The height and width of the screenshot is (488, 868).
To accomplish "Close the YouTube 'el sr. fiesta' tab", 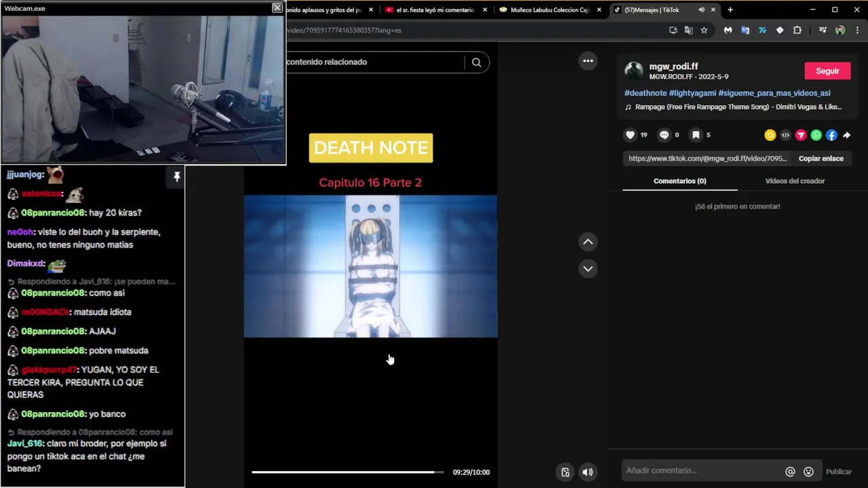I will [x=485, y=10].
